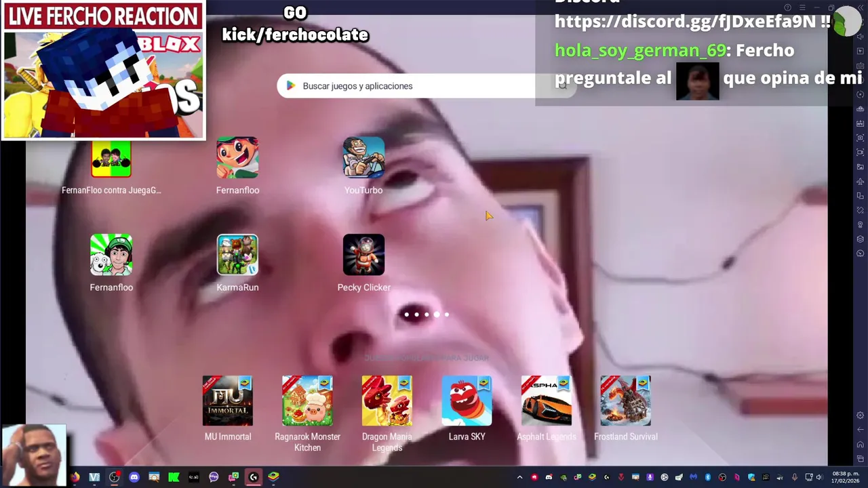Open the clock showing 08:38 p. m.

click(x=846, y=477)
